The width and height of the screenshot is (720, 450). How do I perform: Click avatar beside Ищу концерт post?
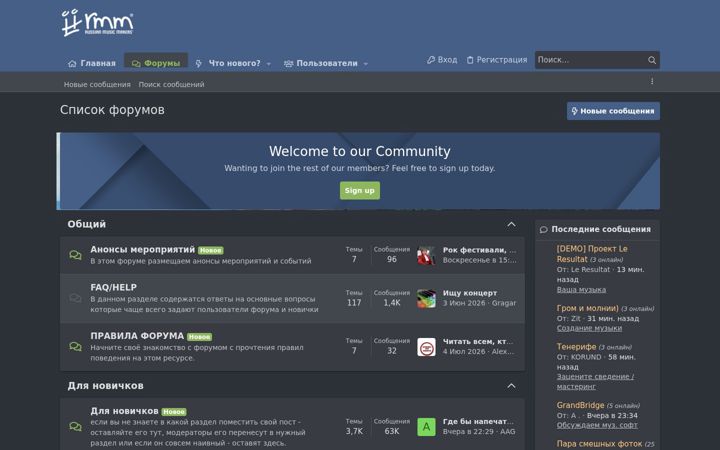pos(426,298)
